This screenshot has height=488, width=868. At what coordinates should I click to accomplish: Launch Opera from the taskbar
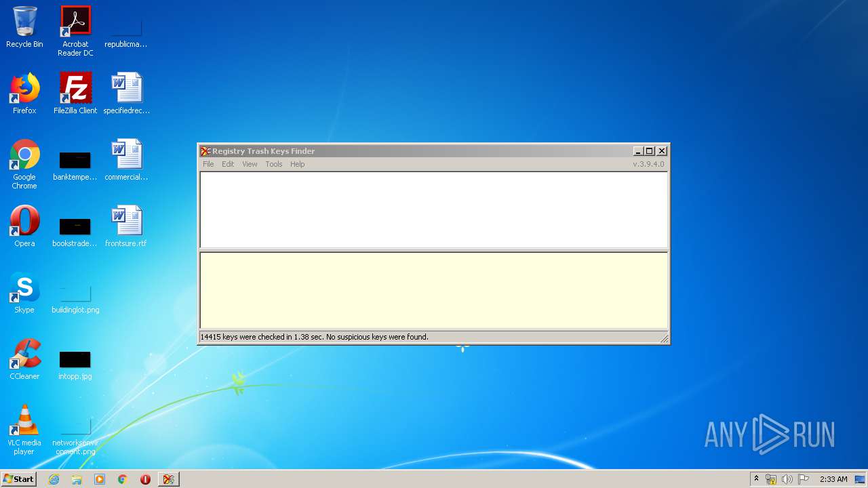coord(145,479)
